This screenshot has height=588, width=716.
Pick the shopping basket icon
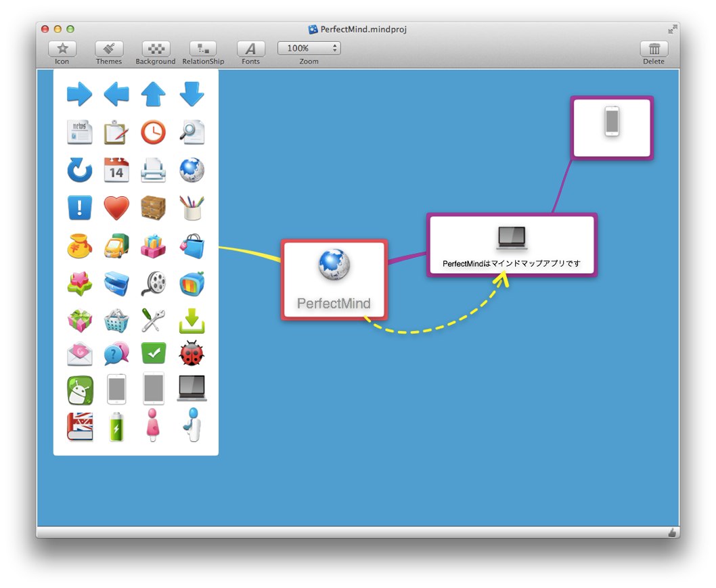pyautogui.click(x=116, y=320)
